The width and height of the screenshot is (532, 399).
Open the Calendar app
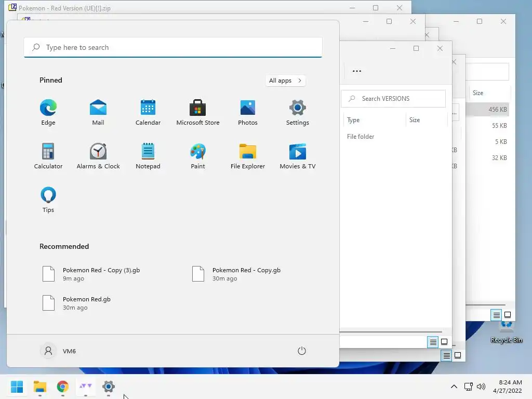tap(148, 112)
